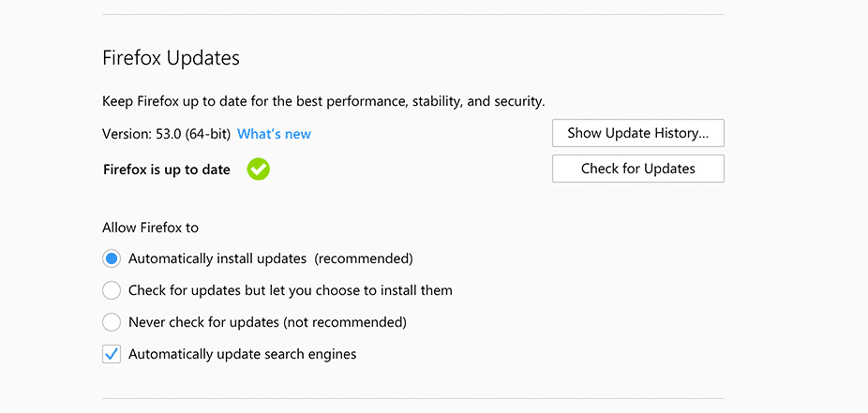Click the "Firefox is up to date" status text
This screenshot has width=868, height=413.
pyautogui.click(x=166, y=170)
